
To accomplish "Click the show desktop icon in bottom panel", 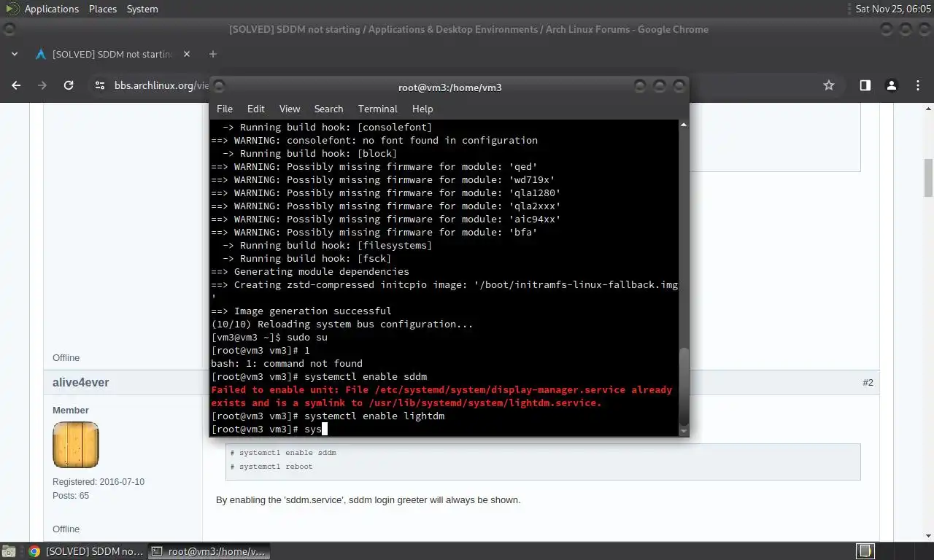I will (9, 551).
